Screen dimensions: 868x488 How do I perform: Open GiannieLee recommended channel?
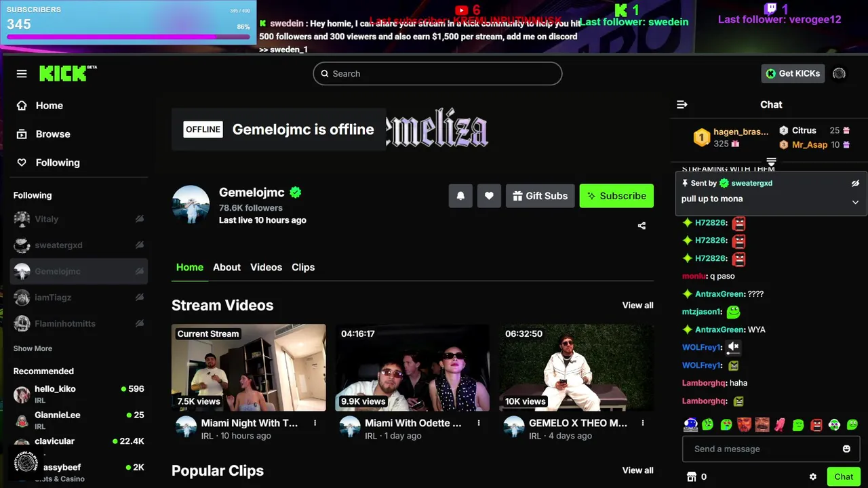(x=79, y=420)
